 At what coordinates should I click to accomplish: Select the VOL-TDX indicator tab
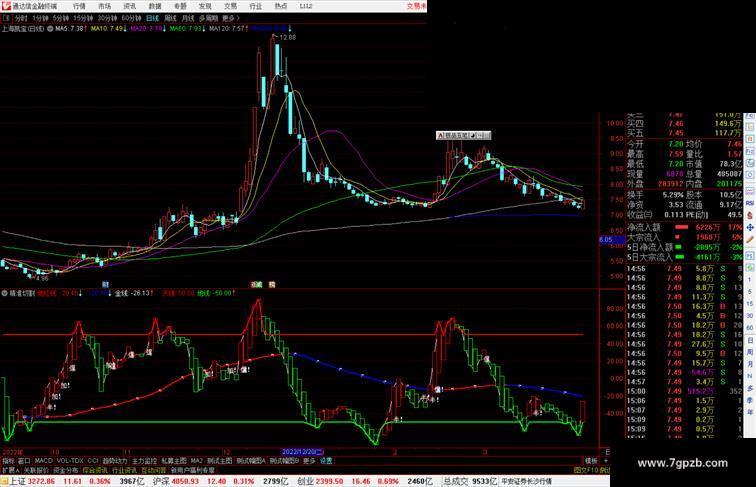pos(70,461)
